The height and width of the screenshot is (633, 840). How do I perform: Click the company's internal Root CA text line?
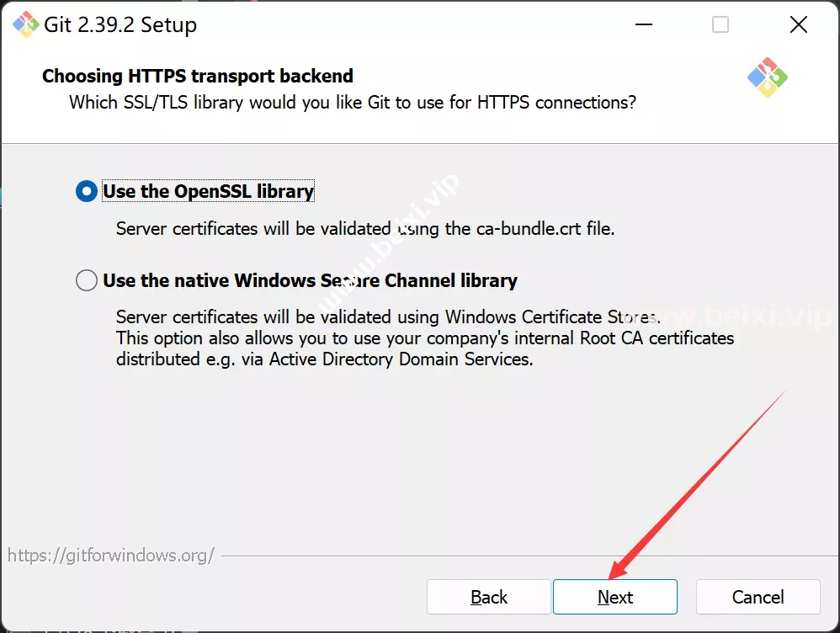pos(425,338)
